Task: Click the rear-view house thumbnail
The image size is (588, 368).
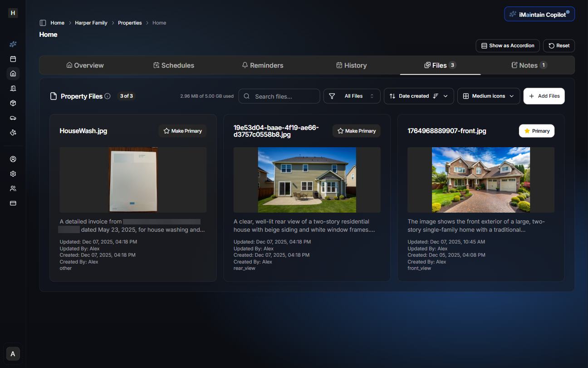Action: click(x=307, y=179)
